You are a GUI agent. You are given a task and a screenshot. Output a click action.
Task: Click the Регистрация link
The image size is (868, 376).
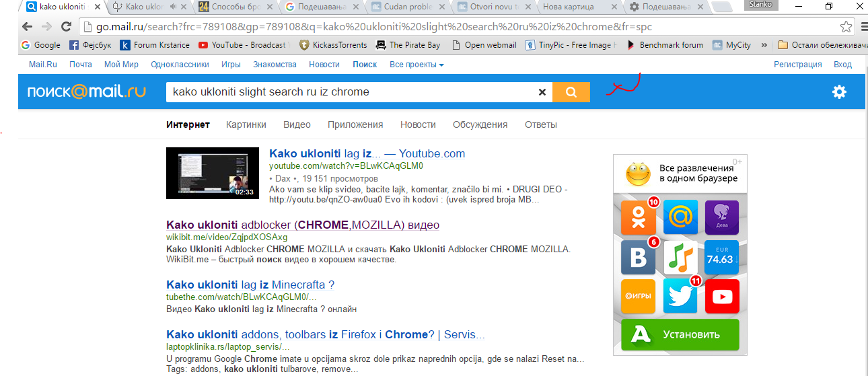tap(798, 65)
